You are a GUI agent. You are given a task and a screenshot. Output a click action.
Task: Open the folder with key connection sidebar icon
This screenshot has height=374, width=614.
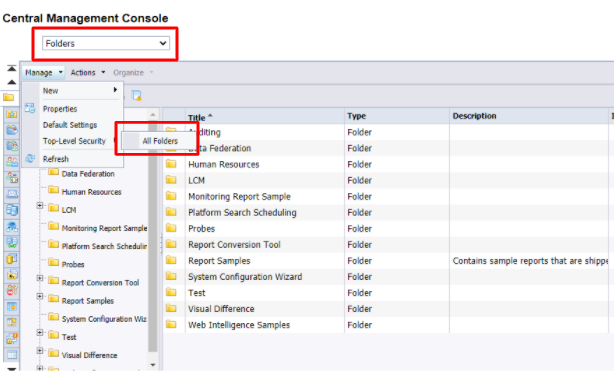point(12,275)
